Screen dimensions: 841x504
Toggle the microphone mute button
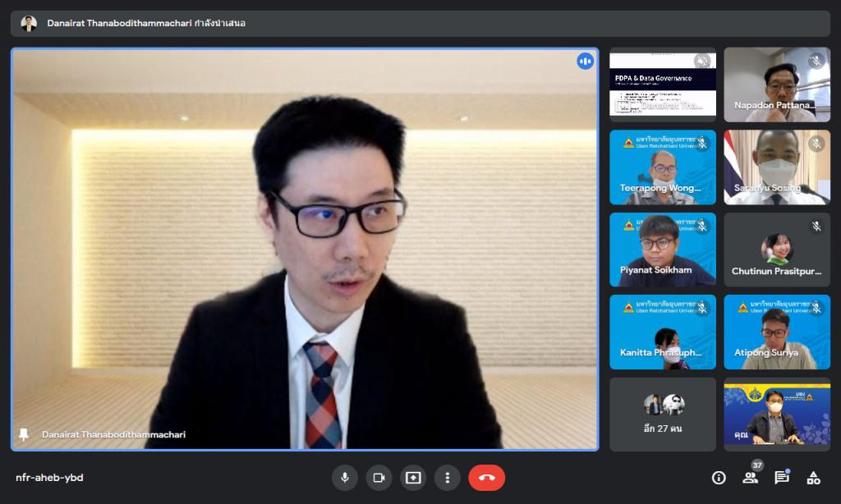[345, 478]
